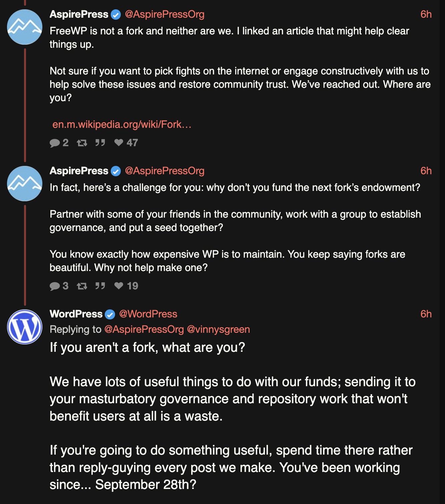Click the verified badge beside the WordPress name
Image resolution: width=445 pixels, height=504 pixels.
click(110, 314)
